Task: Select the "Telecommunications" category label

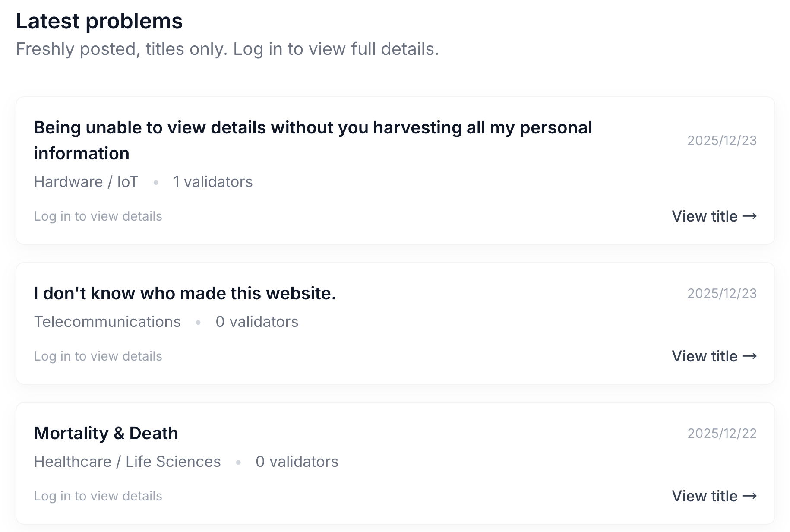Action: coord(107,322)
